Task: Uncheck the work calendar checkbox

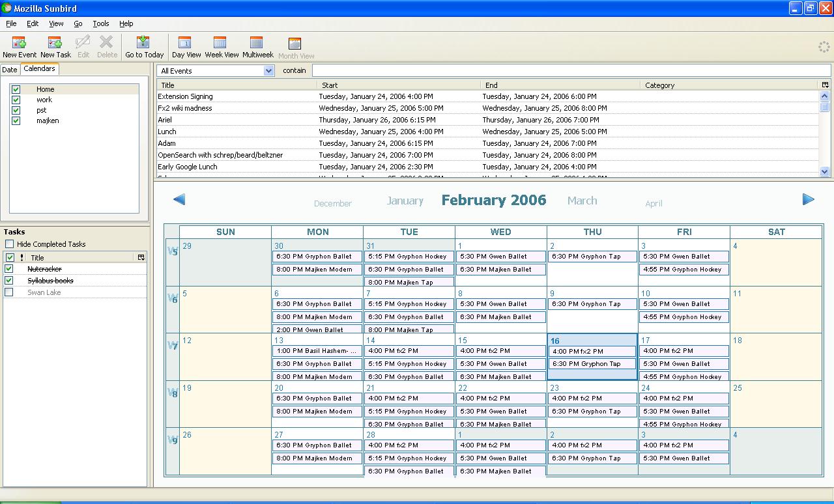Action: (x=16, y=100)
